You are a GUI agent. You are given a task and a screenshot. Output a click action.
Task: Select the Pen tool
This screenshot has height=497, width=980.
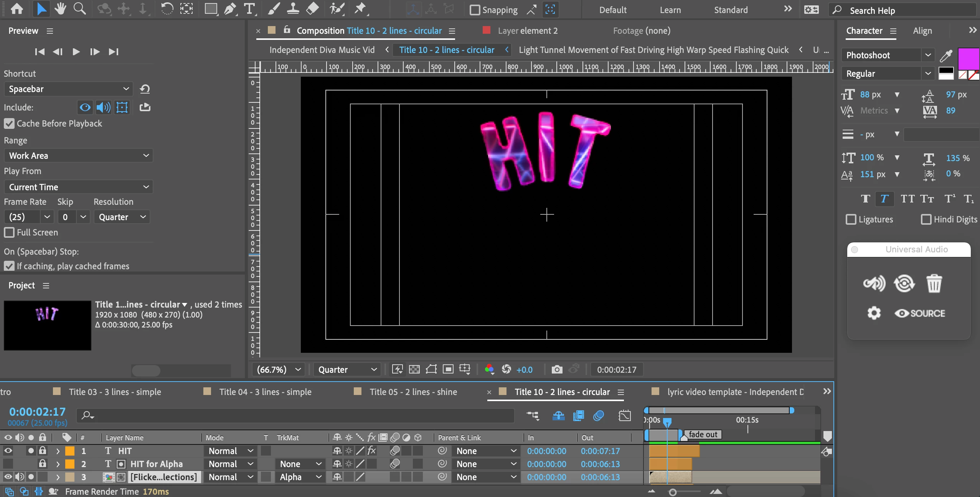(230, 8)
